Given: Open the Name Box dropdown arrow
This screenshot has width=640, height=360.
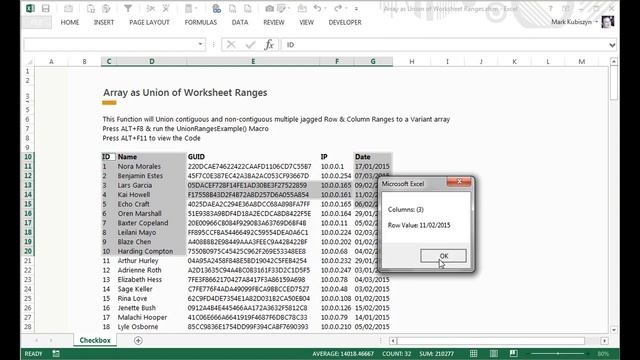Looking at the screenshot, I should click(x=200, y=44).
